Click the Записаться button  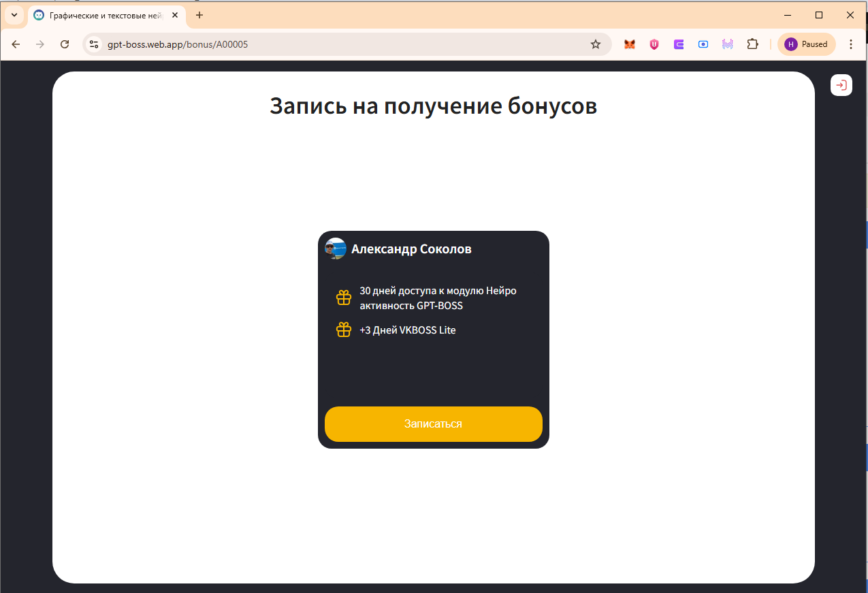point(433,423)
